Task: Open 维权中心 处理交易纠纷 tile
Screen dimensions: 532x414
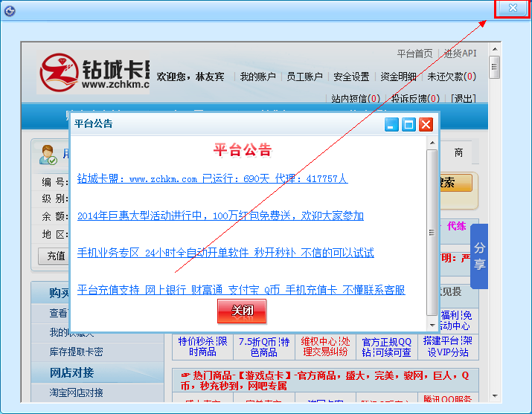Action: (325, 347)
